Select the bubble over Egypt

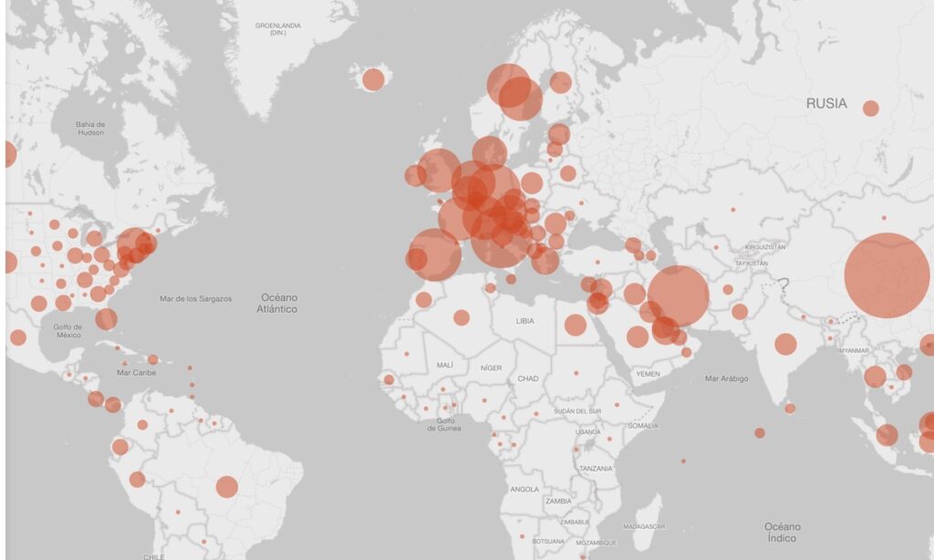pyautogui.click(x=575, y=325)
